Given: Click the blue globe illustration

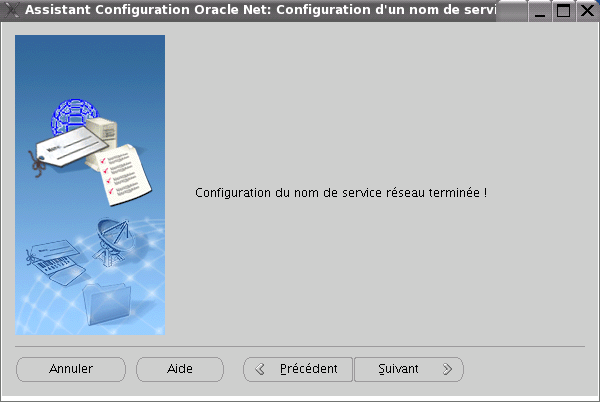Looking at the screenshot, I should (75, 114).
